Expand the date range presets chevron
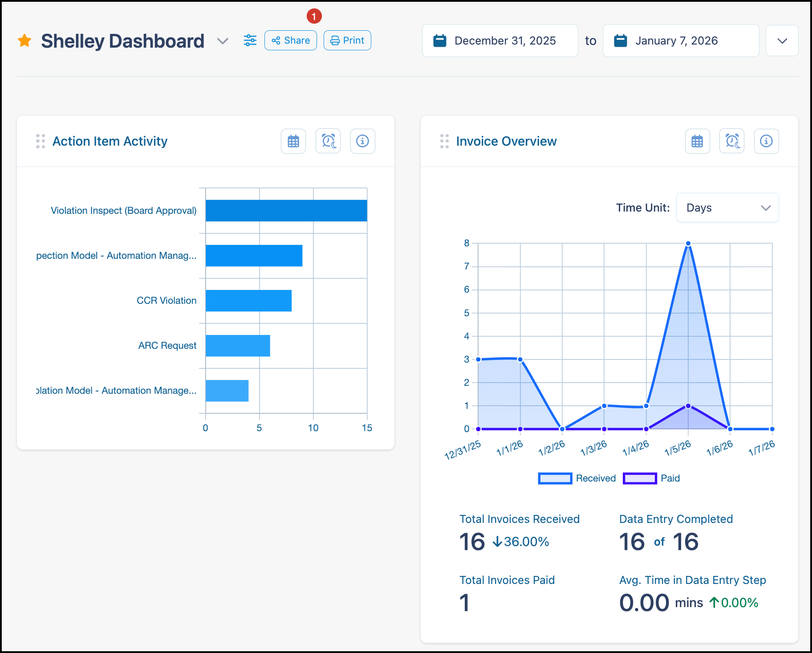The width and height of the screenshot is (812, 653). [782, 41]
